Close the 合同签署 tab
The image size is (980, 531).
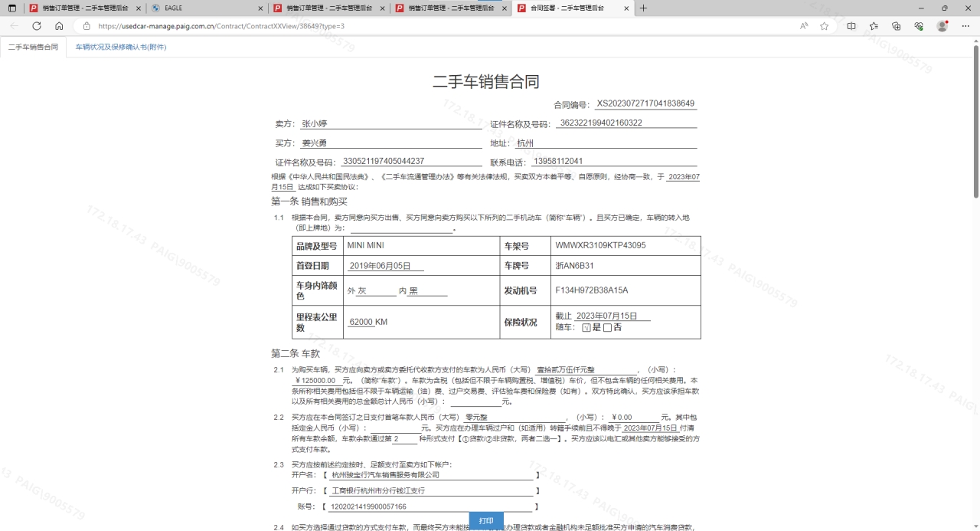[x=626, y=8]
